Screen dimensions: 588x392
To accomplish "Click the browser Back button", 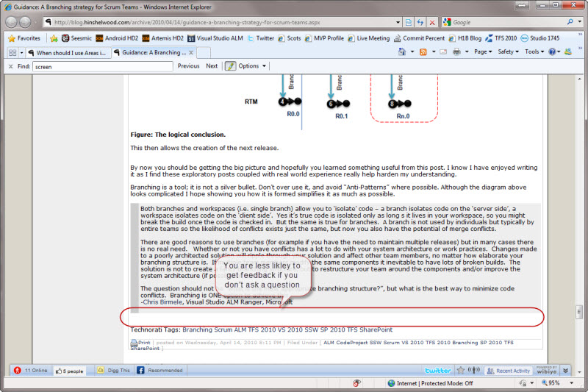I will pos(12,22).
